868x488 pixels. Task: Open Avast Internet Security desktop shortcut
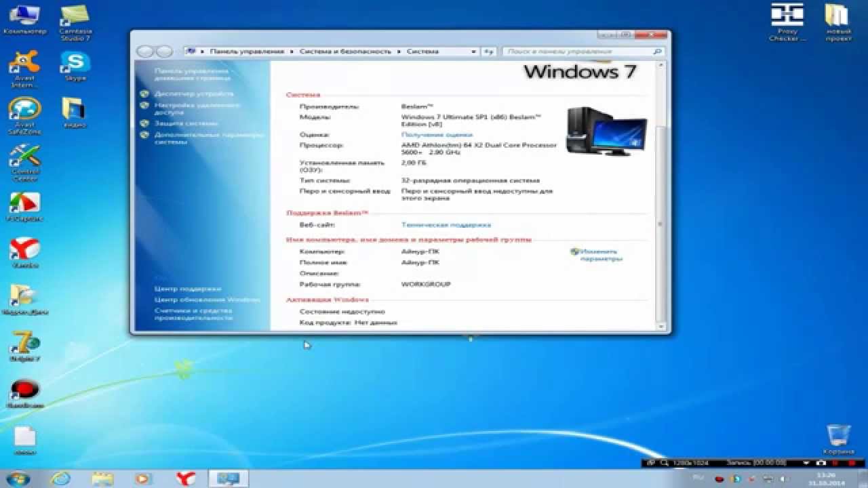click(x=24, y=69)
